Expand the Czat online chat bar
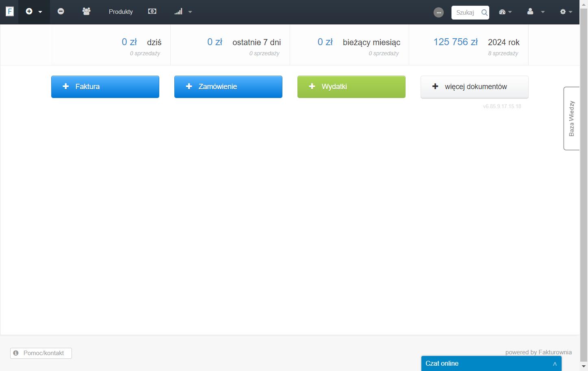588x371 pixels. (491, 364)
